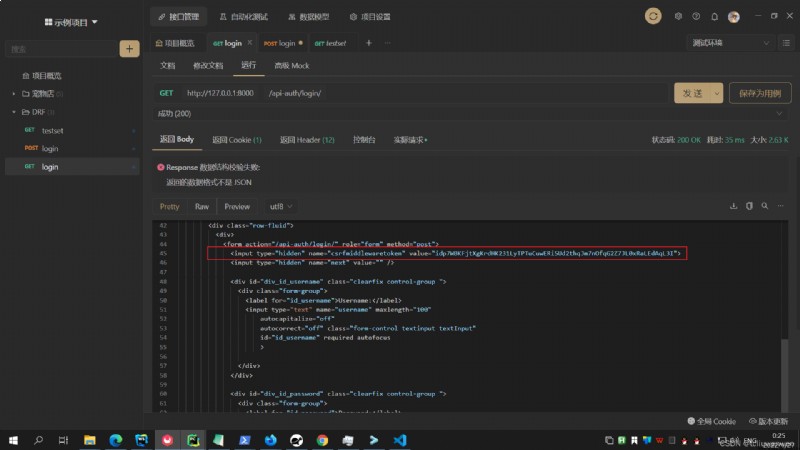Open the environment list menu icon
This screenshot has width=800, height=450.
[786, 43]
